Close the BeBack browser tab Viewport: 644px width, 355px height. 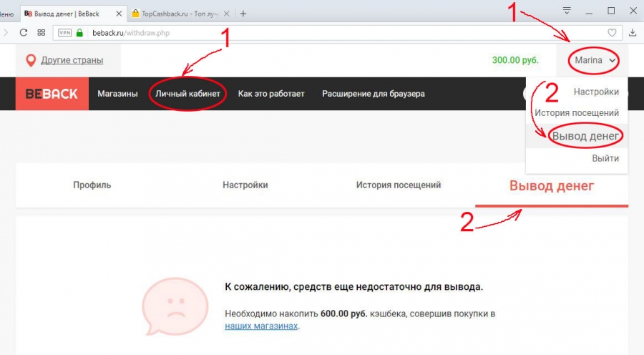click(119, 14)
